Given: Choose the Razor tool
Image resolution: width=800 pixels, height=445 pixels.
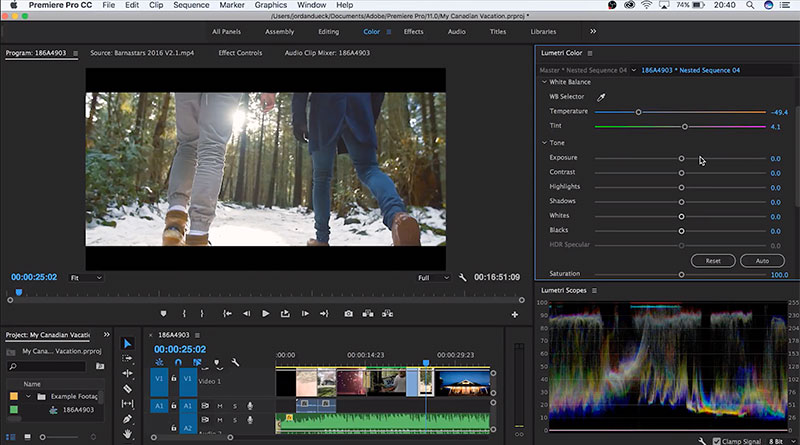Looking at the screenshot, I should coord(128,389).
